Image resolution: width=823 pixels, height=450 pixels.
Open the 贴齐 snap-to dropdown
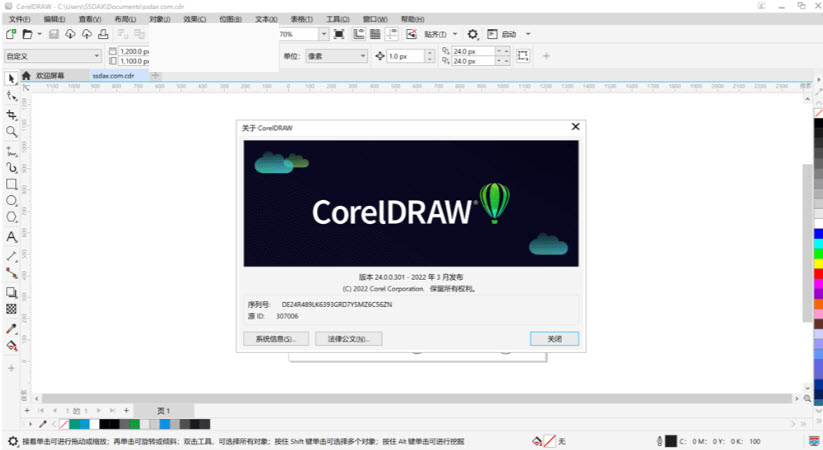tap(455, 34)
